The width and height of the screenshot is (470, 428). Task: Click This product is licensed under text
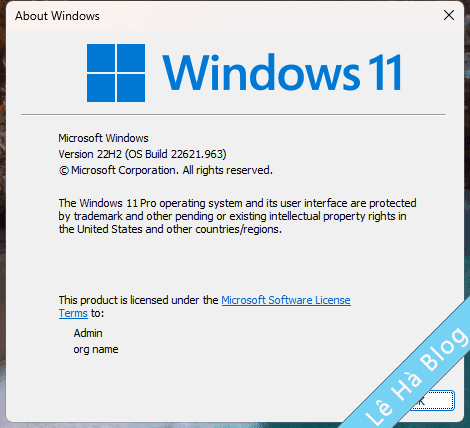(138, 300)
